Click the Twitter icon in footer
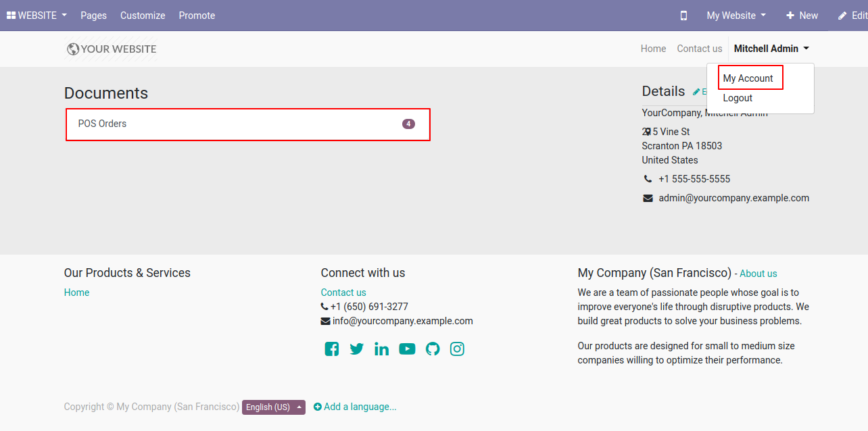This screenshot has width=868, height=431. tap(357, 349)
